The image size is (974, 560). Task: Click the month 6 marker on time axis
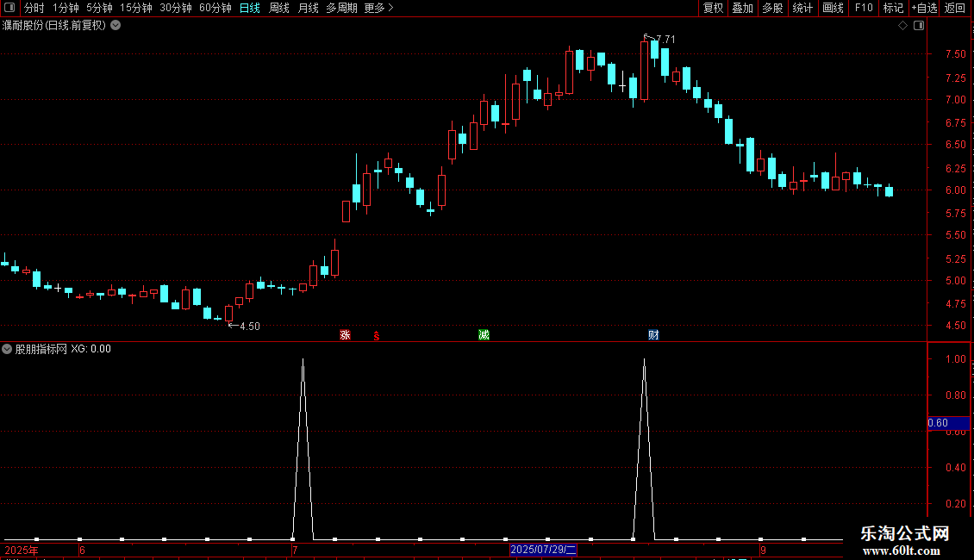(x=82, y=550)
